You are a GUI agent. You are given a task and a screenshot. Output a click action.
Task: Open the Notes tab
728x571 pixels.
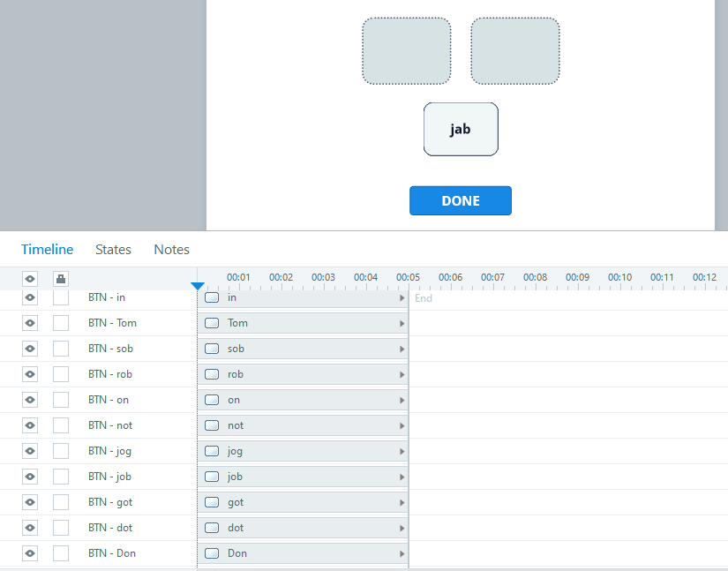pyautogui.click(x=171, y=250)
